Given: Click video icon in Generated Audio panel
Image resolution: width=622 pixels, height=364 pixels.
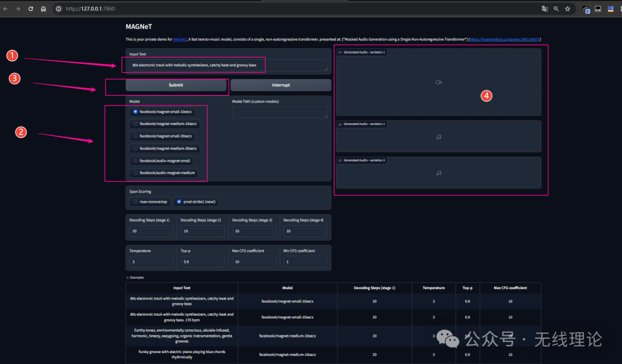Looking at the screenshot, I should [438, 82].
